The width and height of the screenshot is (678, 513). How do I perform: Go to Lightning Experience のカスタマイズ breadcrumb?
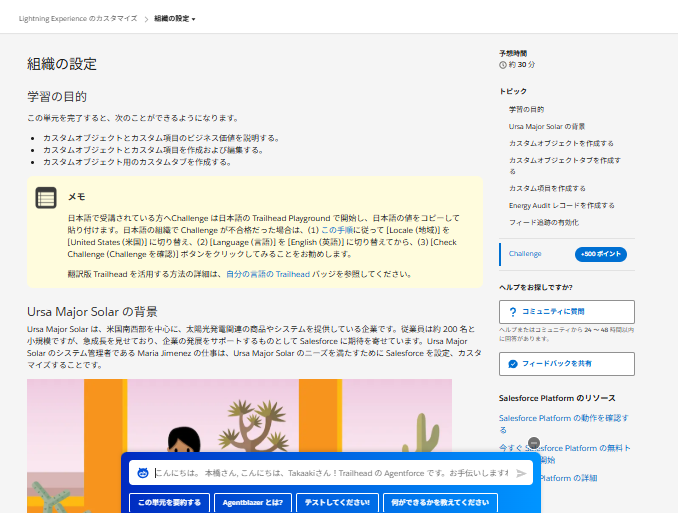[x=78, y=19]
